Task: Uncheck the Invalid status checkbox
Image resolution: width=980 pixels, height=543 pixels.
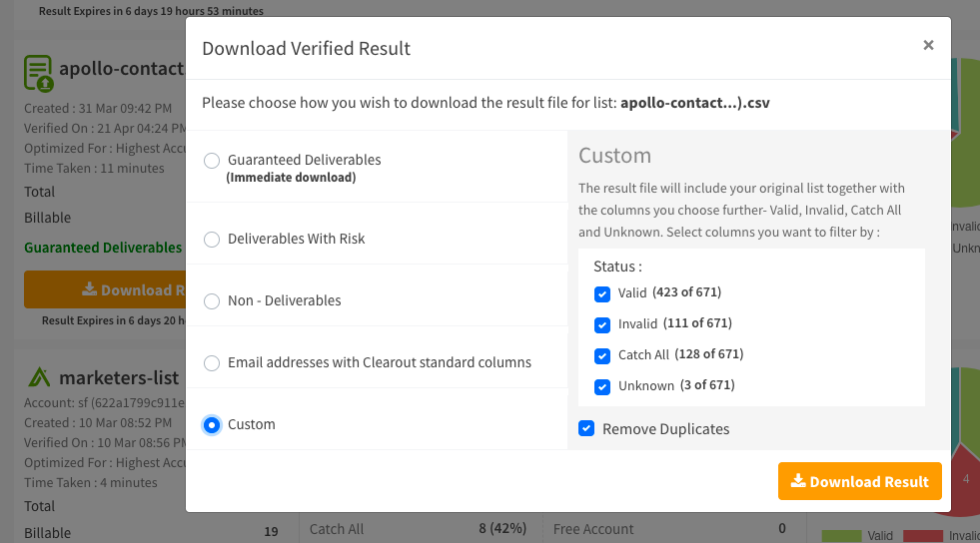Action: point(601,324)
